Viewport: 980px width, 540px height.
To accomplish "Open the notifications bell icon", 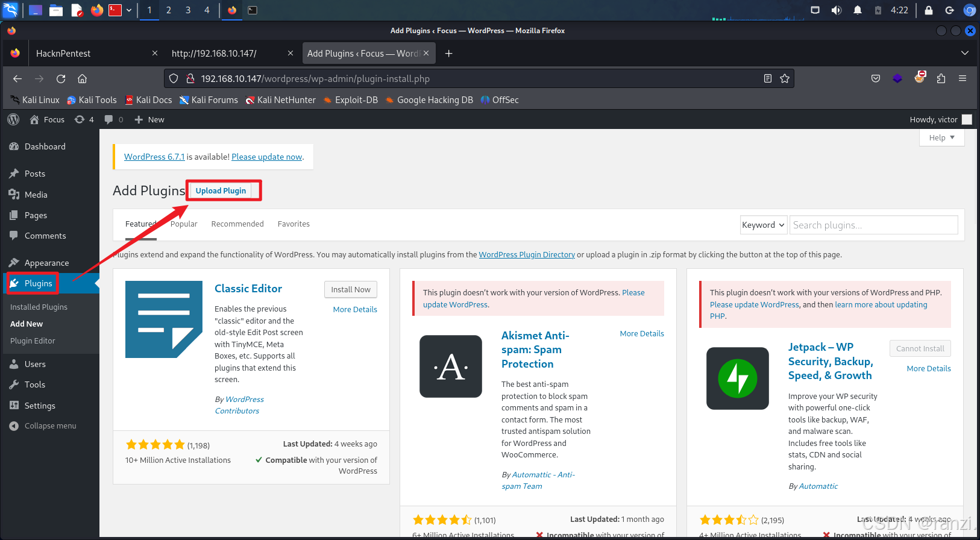I will pyautogui.click(x=858, y=10).
